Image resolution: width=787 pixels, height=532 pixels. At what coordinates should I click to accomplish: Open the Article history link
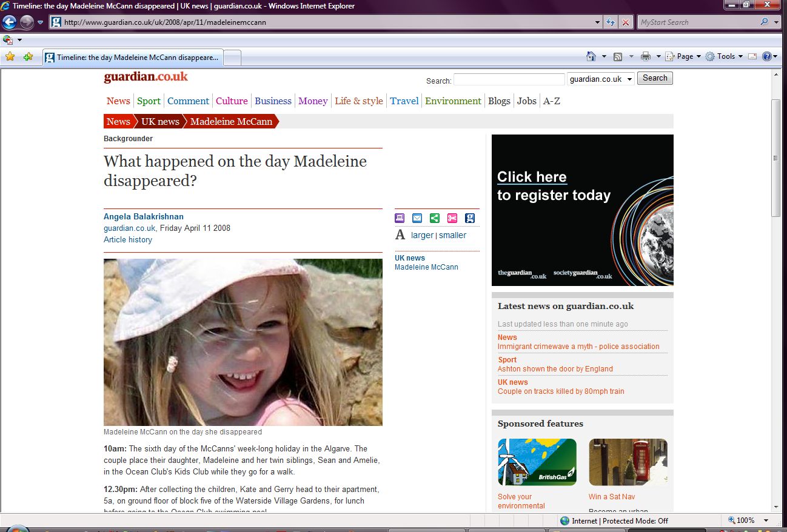pos(128,240)
